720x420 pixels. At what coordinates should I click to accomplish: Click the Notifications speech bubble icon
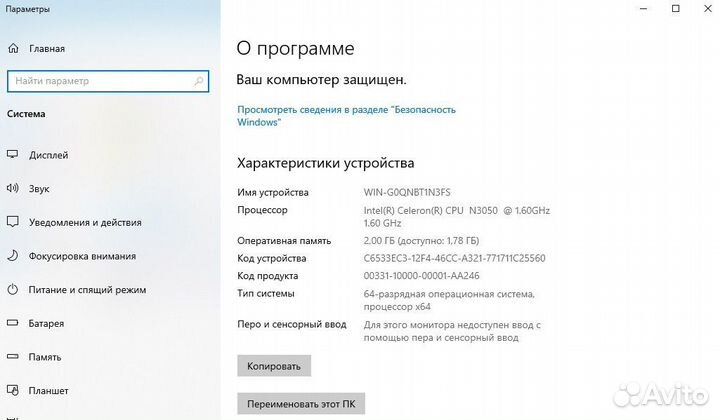(x=12, y=222)
